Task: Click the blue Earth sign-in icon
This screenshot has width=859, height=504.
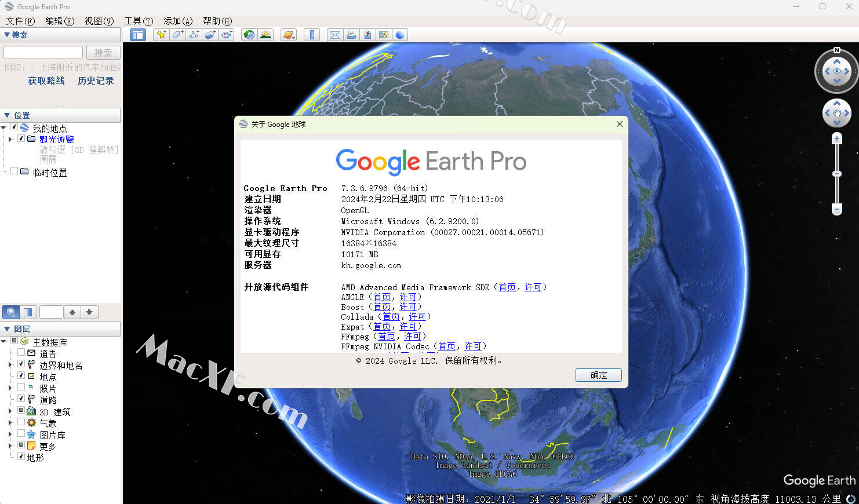Action: [x=400, y=35]
